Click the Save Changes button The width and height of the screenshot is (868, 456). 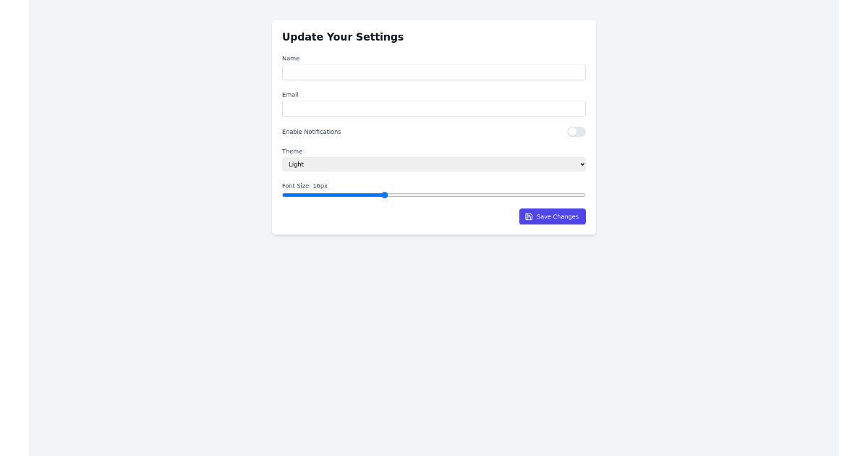553,216
